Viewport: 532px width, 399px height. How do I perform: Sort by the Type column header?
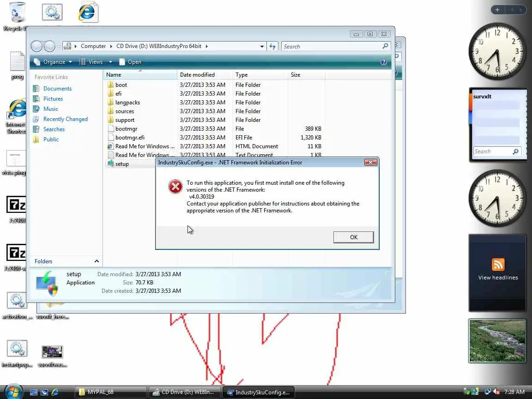[260, 75]
